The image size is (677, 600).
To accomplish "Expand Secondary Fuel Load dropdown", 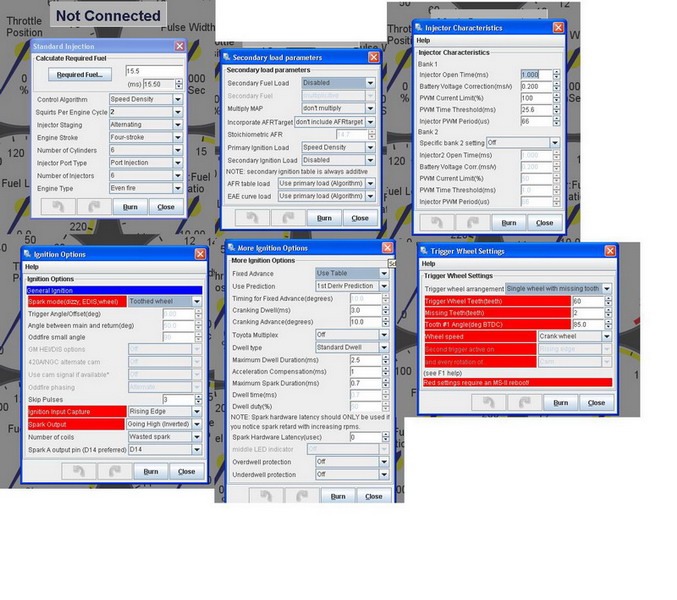I will click(x=370, y=83).
